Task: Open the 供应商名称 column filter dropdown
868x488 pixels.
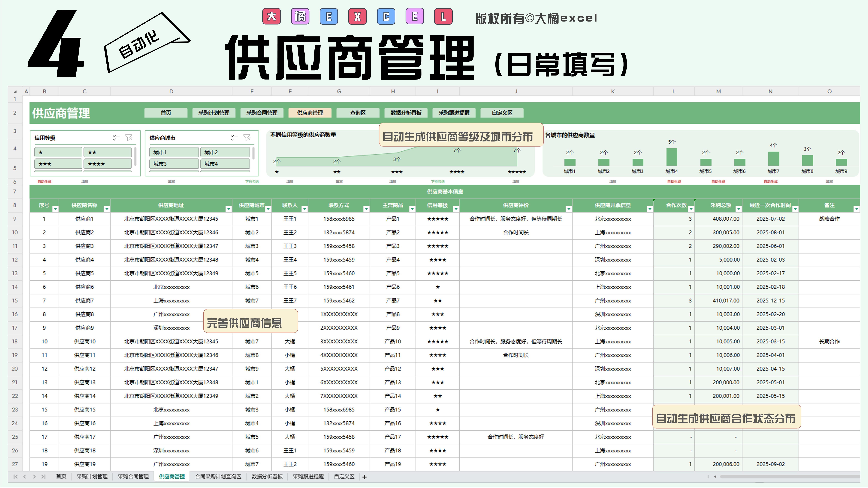Action: 106,209
